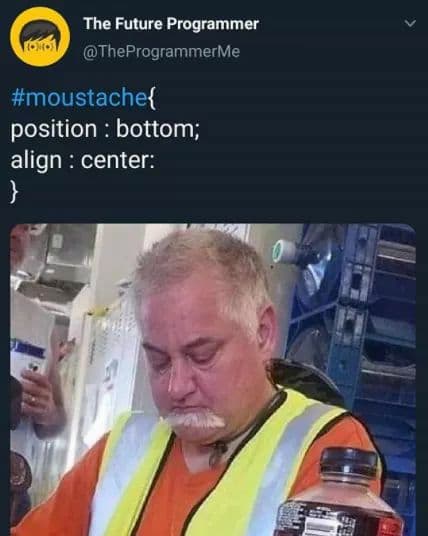The image size is (428, 536).
Task: Click the closing curly brace in tweet
Action: click(14, 192)
